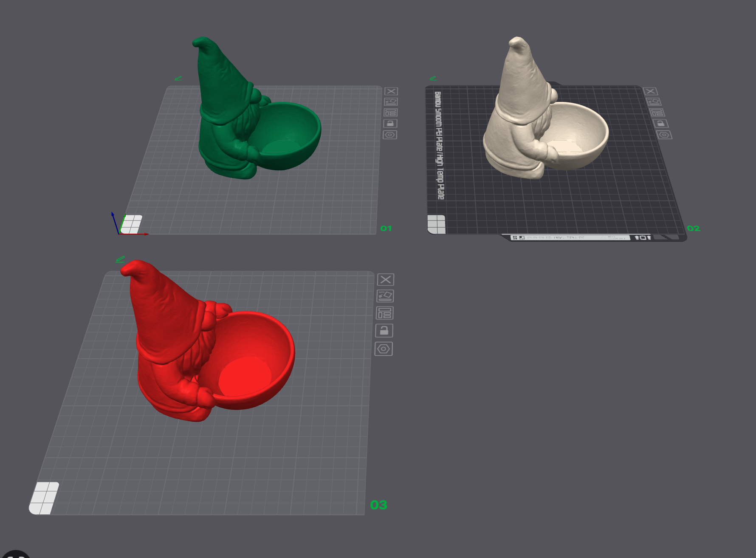The image size is (756, 558).
Task: Click arrange icon beside plate 02
Action: [x=657, y=113]
